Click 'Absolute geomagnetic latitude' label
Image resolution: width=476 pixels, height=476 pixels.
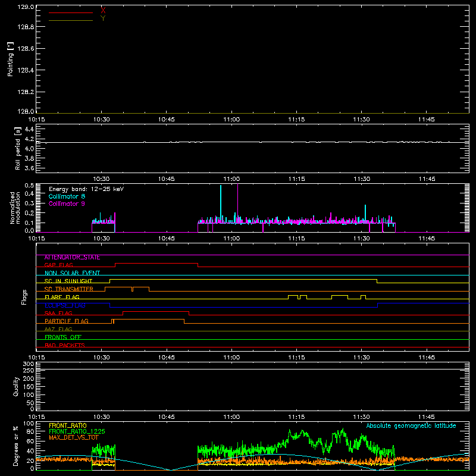pyautogui.click(x=411, y=426)
